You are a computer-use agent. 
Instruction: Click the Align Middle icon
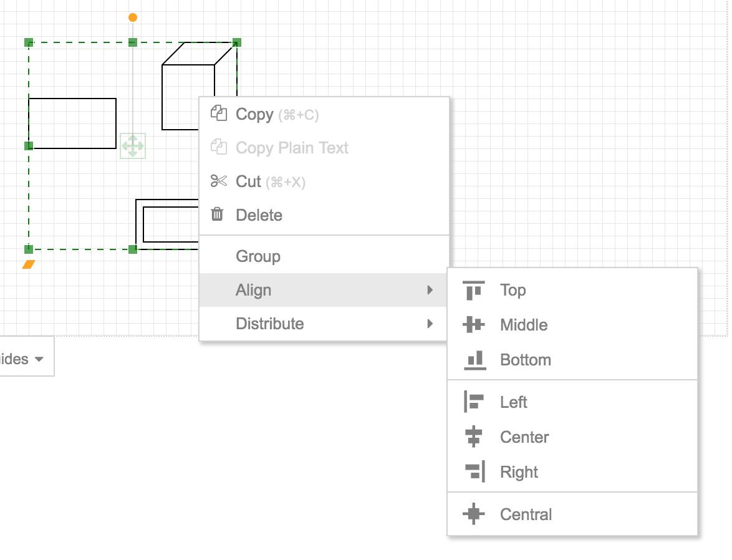(x=474, y=325)
